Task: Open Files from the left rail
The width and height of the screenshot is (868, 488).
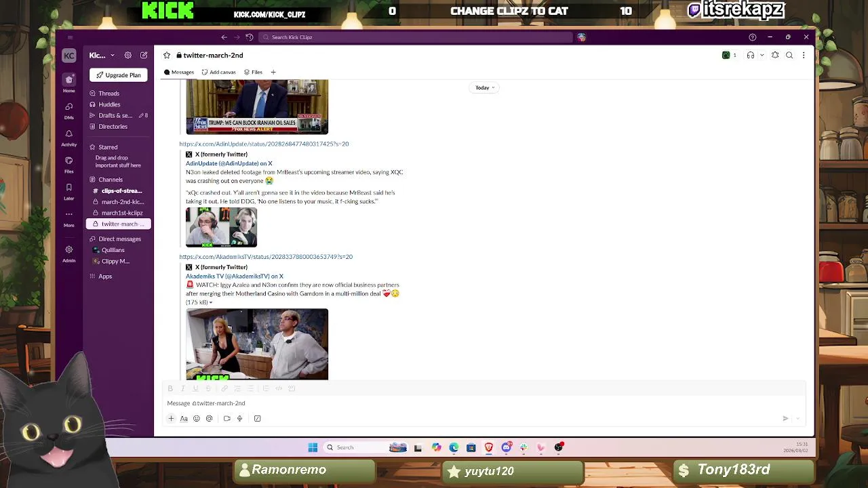Action: click(68, 164)
